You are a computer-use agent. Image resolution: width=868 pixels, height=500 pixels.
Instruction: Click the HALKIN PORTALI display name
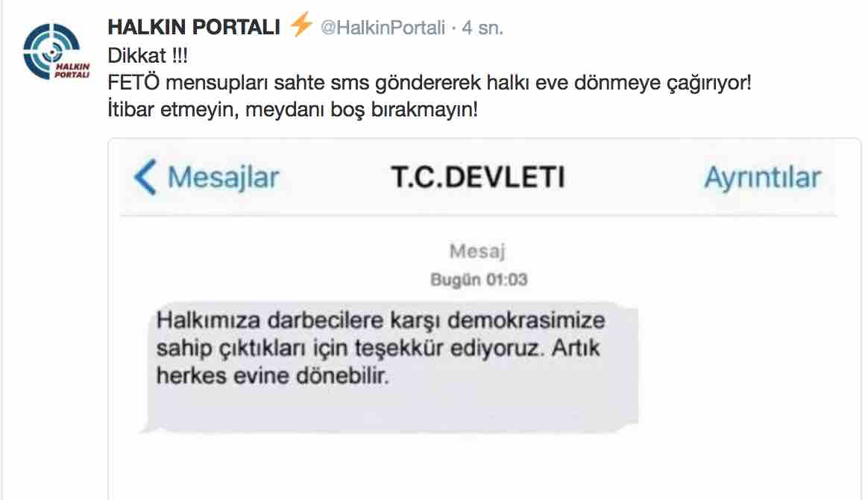(194, 27)
